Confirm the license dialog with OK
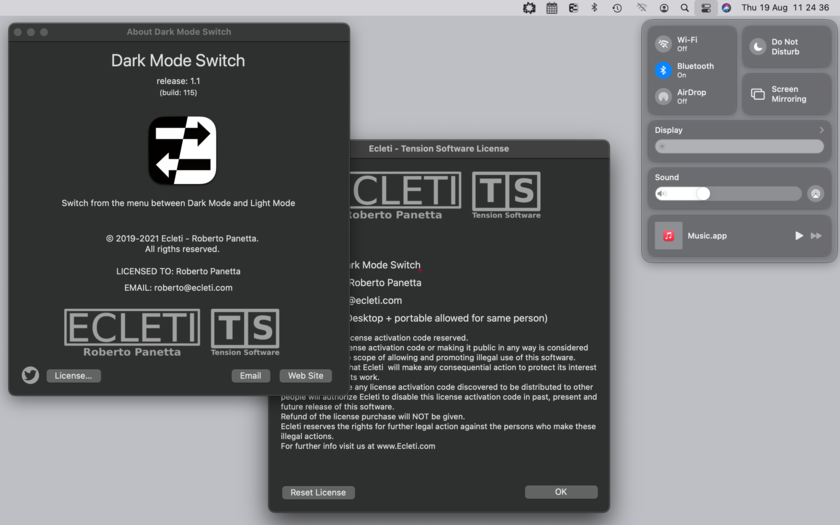Viewport: 840px width, 525px height. tap(561, 492)
